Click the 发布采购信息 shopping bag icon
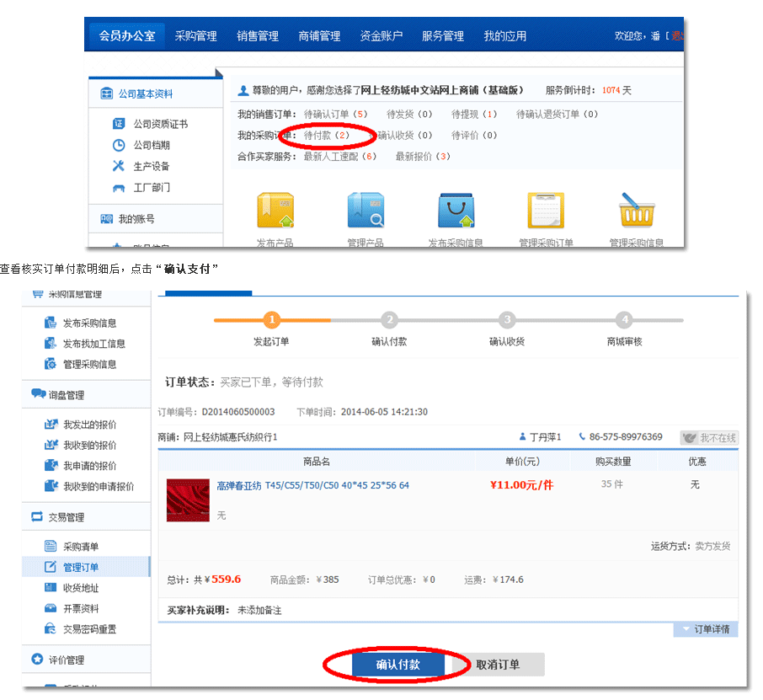 pos(456,211)
